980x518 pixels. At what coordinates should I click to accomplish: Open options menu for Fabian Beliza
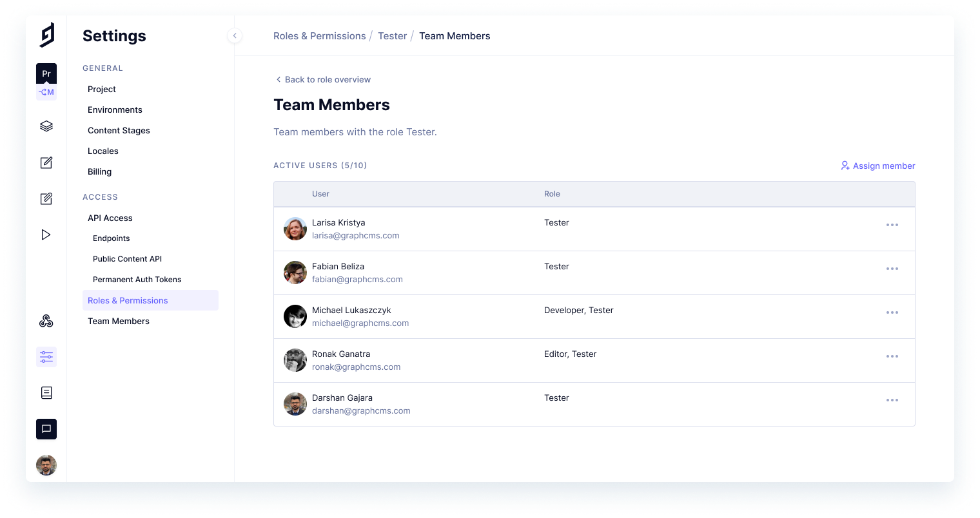[x=892, y=269]
